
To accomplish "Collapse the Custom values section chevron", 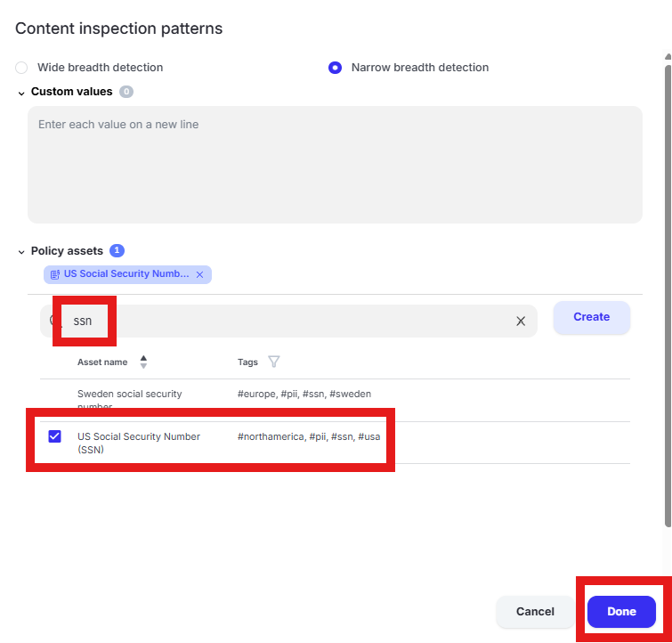I will (21, 94).
